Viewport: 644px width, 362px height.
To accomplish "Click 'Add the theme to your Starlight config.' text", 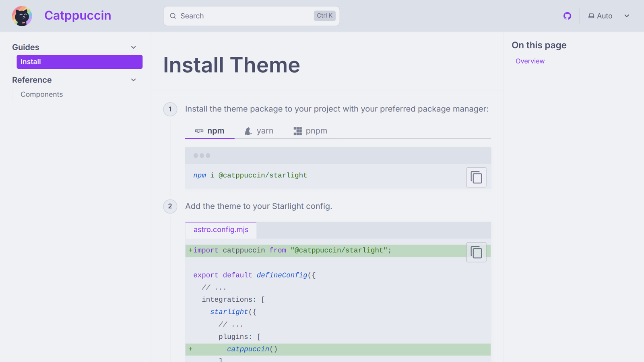I will (258, 206).
